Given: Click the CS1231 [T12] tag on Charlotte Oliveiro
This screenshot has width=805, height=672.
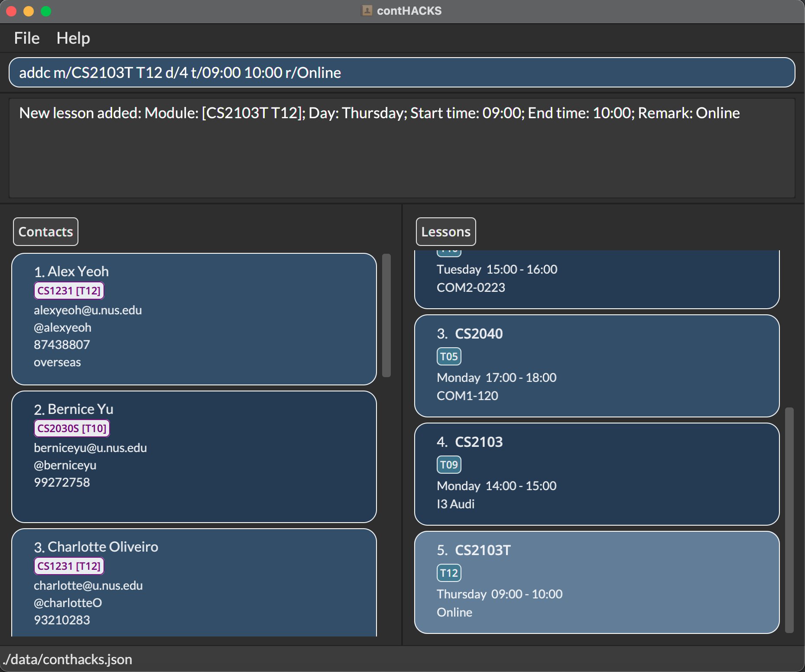Looking at the screenshot, I should 69,566.
